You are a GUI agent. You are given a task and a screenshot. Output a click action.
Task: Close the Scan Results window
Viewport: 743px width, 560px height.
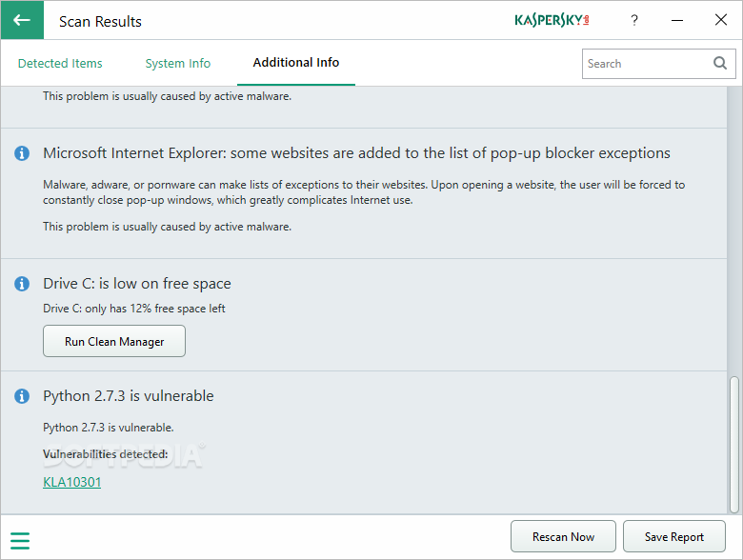click(721, 20)
